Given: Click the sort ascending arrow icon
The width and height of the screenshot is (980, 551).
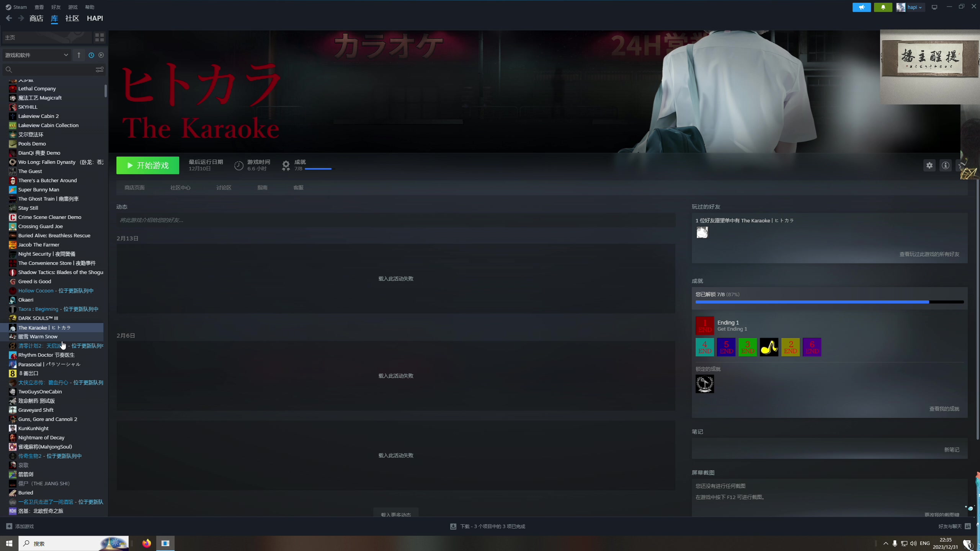Looking at the screenshot, I should click(x=79, y=55).
